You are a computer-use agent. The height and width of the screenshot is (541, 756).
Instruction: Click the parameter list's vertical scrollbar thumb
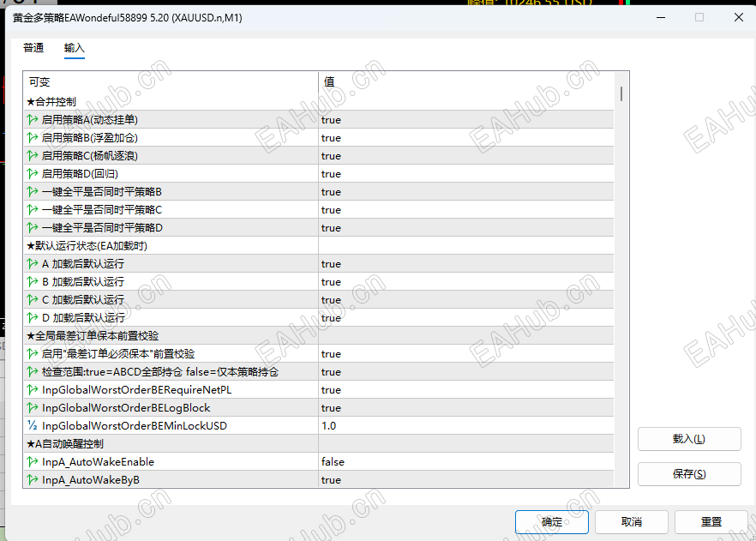coord(621,93)
